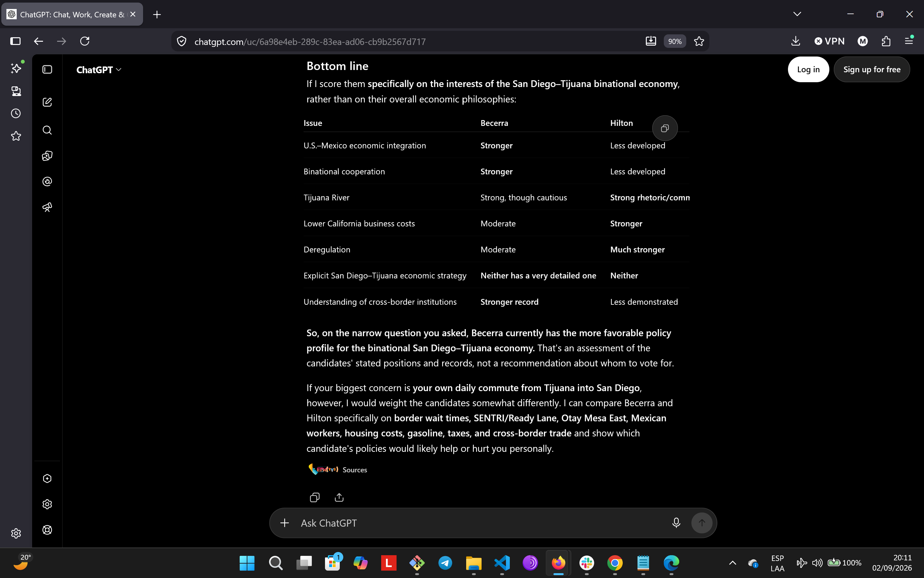Open the account avatar M in the toolbar
The height and width of the screenshot is (578, 924).
(863, 41)
